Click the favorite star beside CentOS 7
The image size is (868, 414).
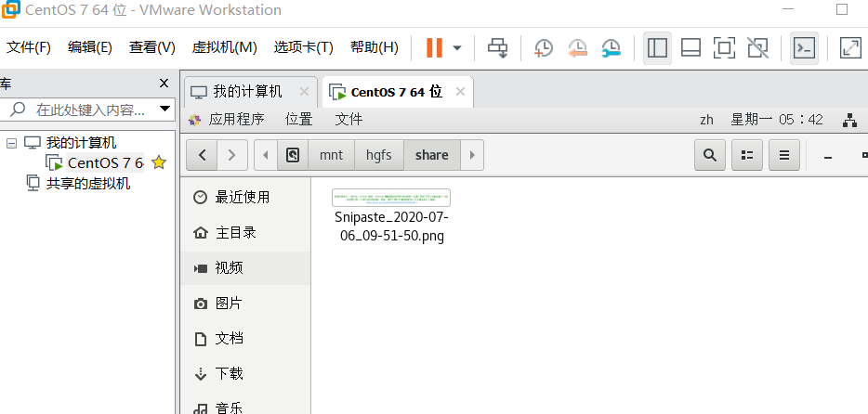click(159, 162)
